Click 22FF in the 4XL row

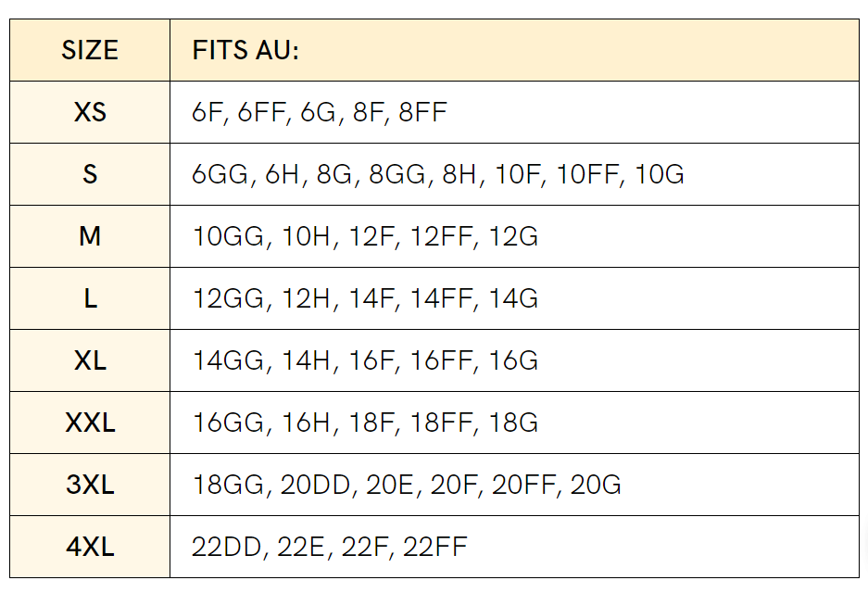(x=434, y=548)
